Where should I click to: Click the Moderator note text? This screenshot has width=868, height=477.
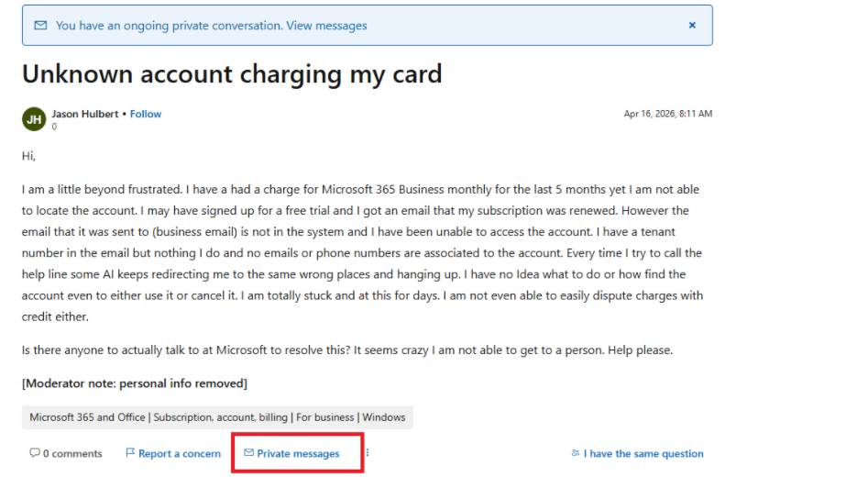[135, 383]
